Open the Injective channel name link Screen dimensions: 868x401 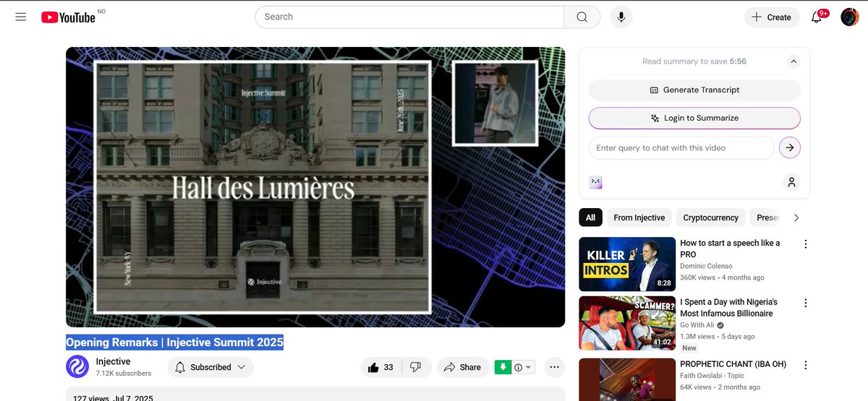tap(114, 361)
